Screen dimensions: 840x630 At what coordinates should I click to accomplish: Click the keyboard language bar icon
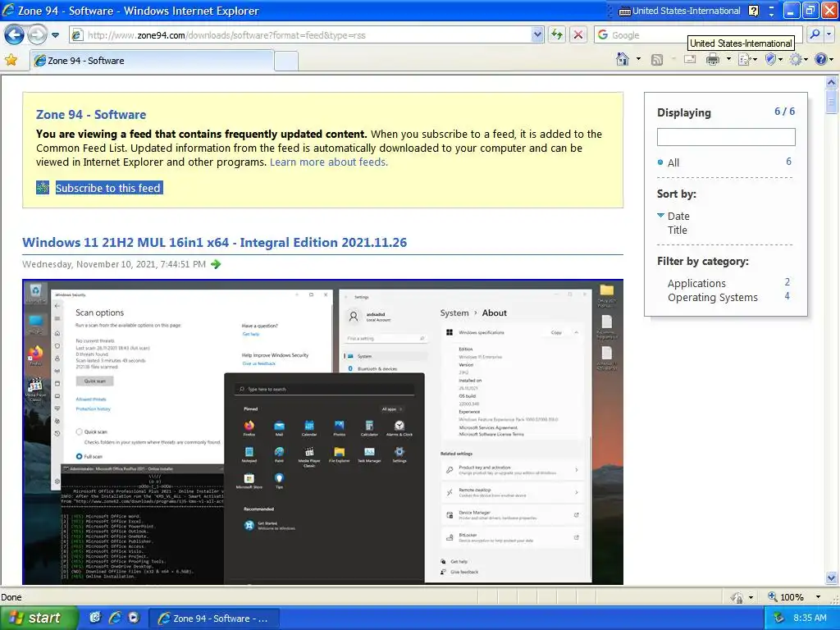(x=624, y=11)
